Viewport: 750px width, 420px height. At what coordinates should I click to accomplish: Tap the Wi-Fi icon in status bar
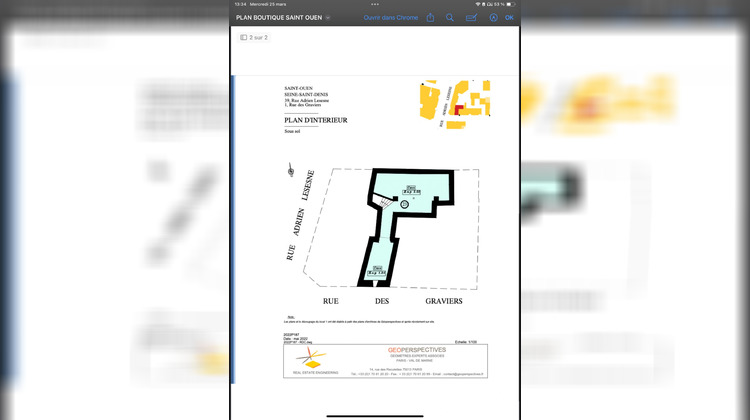(477, 4)
